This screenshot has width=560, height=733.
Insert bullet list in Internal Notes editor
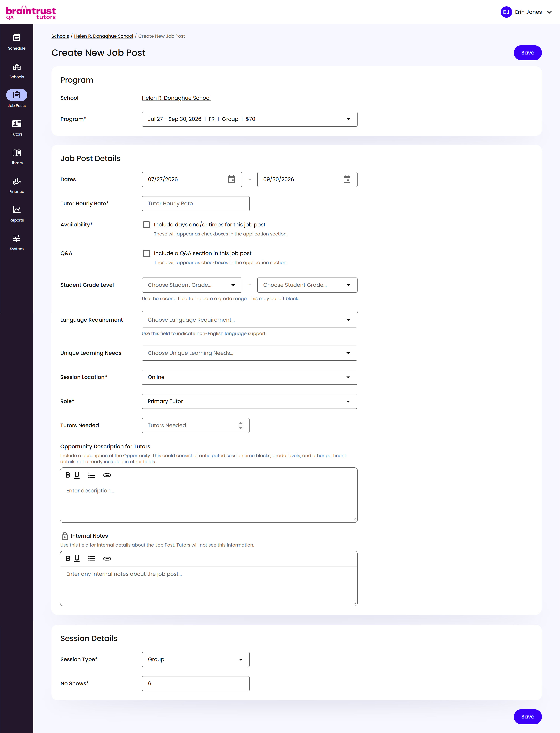coord(92,558)
